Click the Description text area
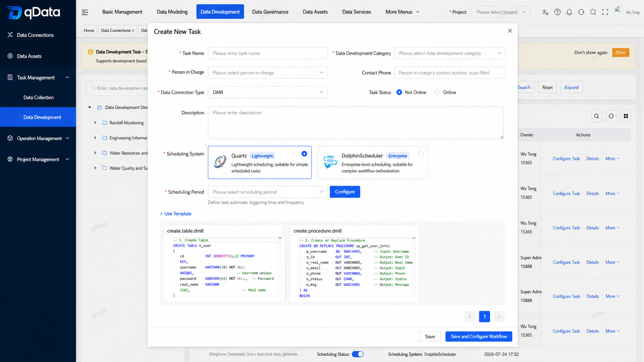 pos(356,123)
